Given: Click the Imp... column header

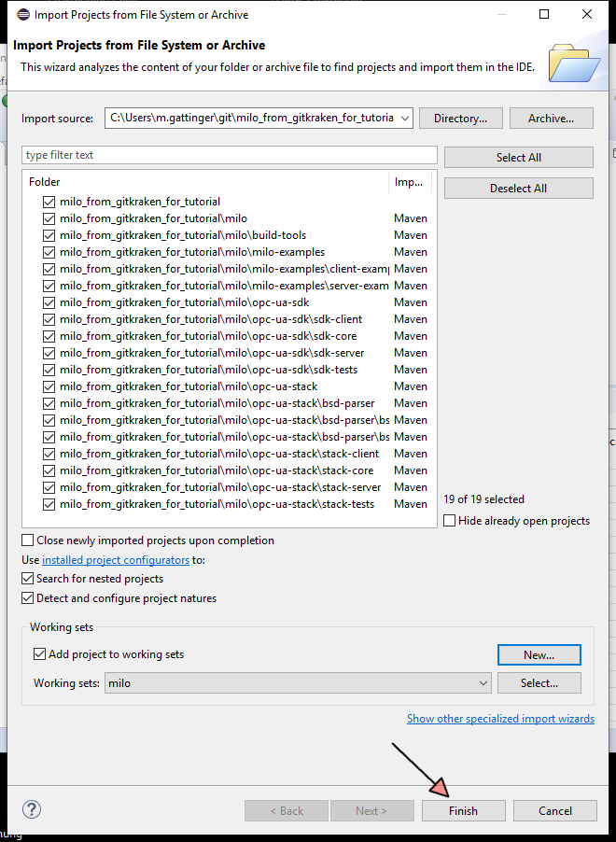Looking at the screenshot, I should [411, 182].
